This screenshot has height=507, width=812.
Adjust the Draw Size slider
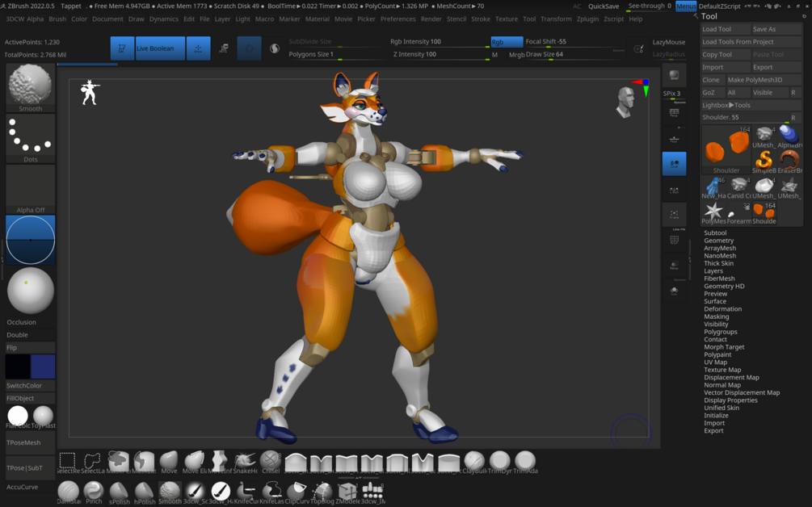(574, 54)
